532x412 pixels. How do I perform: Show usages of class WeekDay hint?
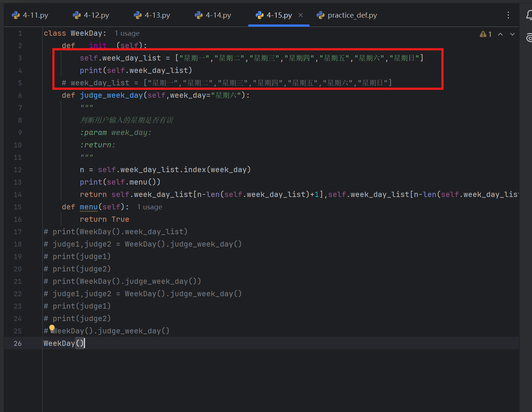point(127,33)
